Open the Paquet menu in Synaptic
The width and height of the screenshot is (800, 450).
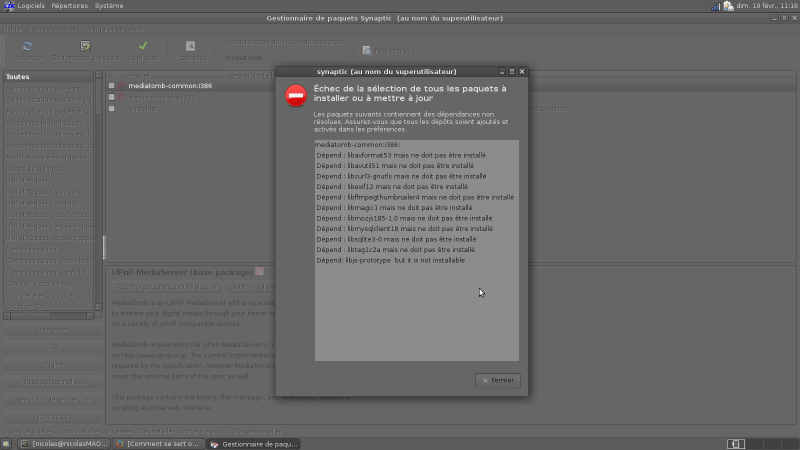(x=65, y=30)
